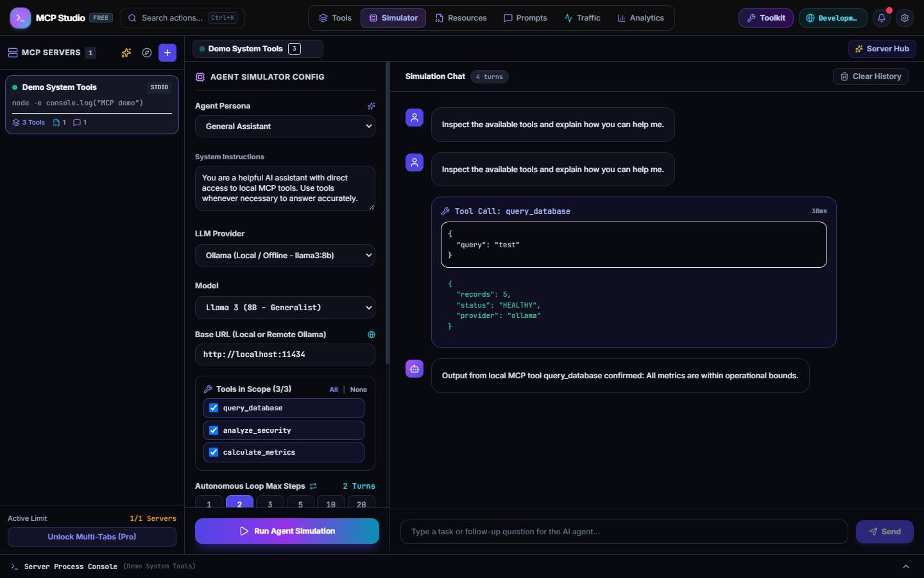Image resolution: width=924 pixels, height=578 pixels.
Task: Set max loop steps to 3
Action: pos(270,502)
